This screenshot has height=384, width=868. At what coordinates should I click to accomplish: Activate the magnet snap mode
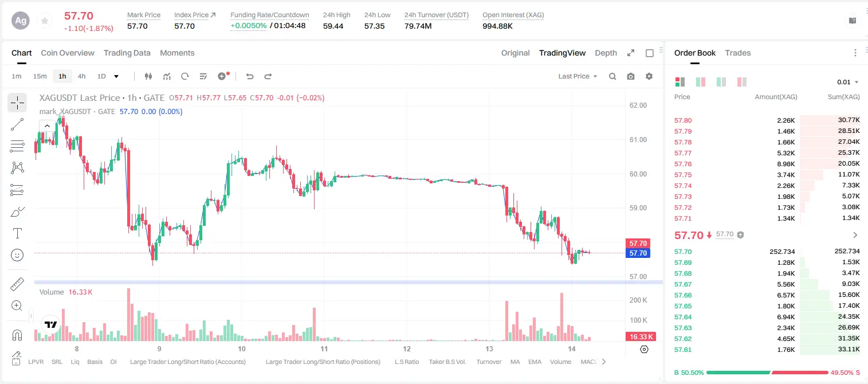[x=17, y=335]
